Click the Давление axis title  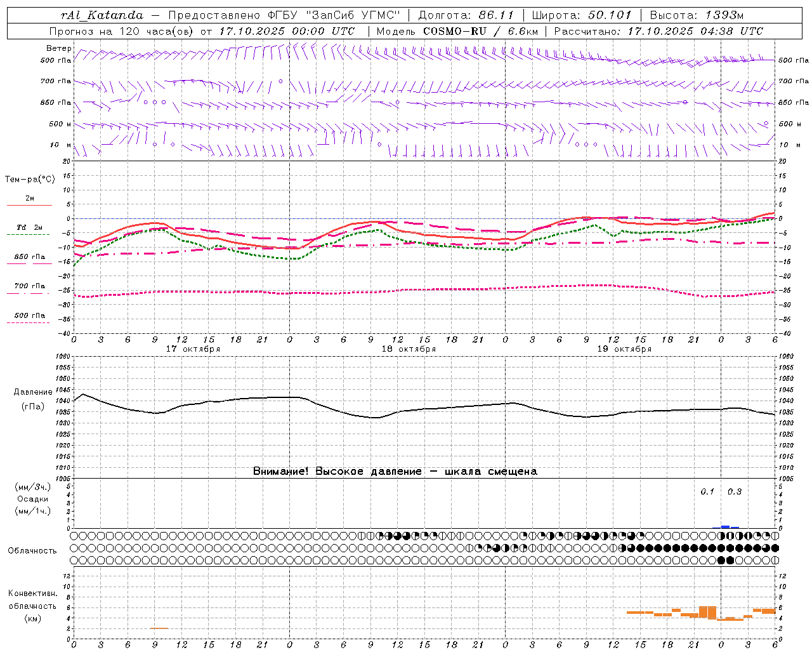[x=33, y=392]
